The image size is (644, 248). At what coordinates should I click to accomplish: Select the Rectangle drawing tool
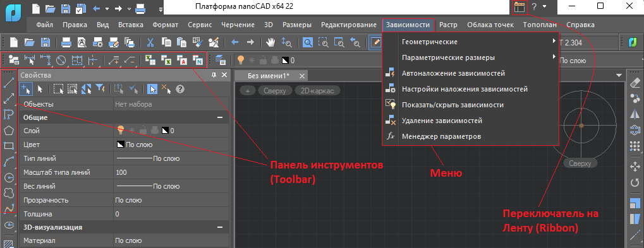coord(9,146)
